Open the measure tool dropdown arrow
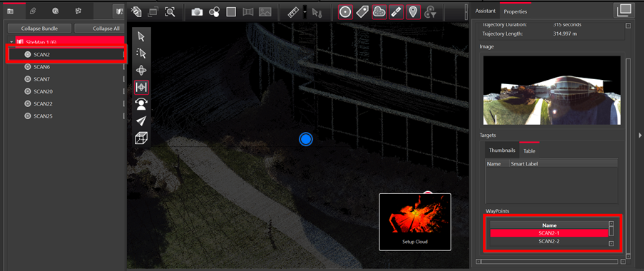The height and width of the screenshot is (271, 644). click(x=305, y=12)
